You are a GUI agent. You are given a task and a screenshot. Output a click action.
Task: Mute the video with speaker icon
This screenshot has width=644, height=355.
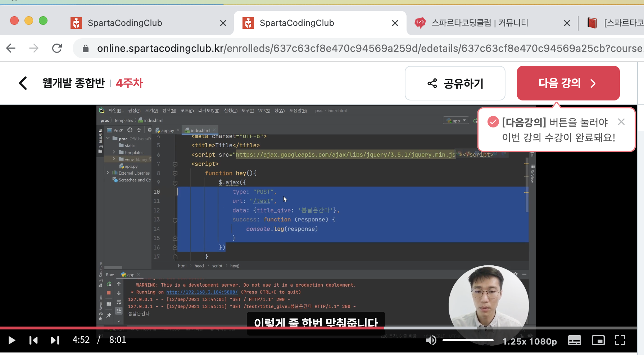[x=431, y=340]
